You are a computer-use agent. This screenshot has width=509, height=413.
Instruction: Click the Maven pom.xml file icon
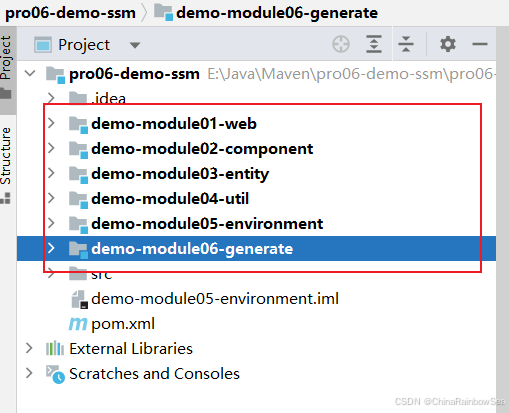point(78,324)
